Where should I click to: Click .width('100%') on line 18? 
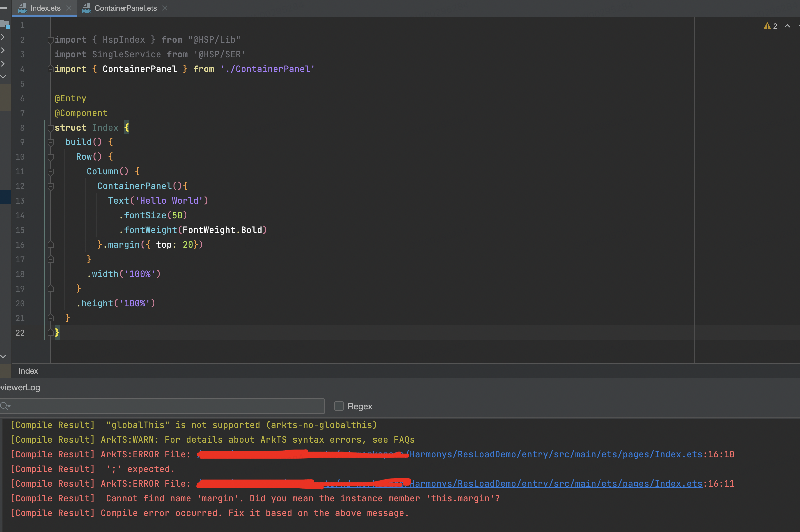(x=124, y=274)
